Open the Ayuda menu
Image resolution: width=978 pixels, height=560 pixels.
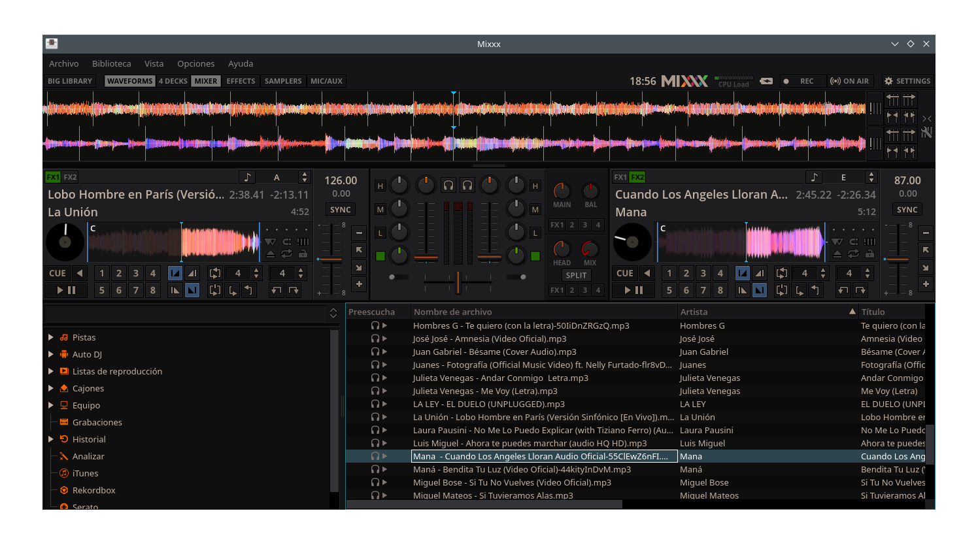[240, 63]
